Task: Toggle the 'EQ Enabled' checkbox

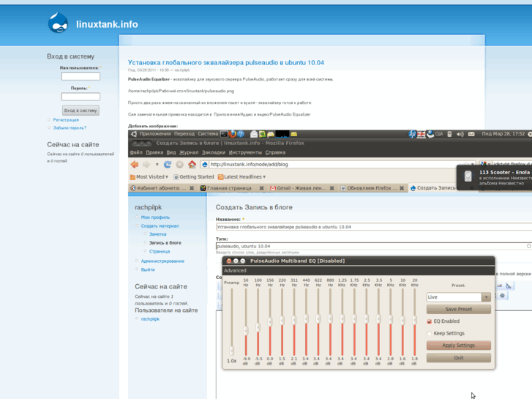Action: click(430, 321)
